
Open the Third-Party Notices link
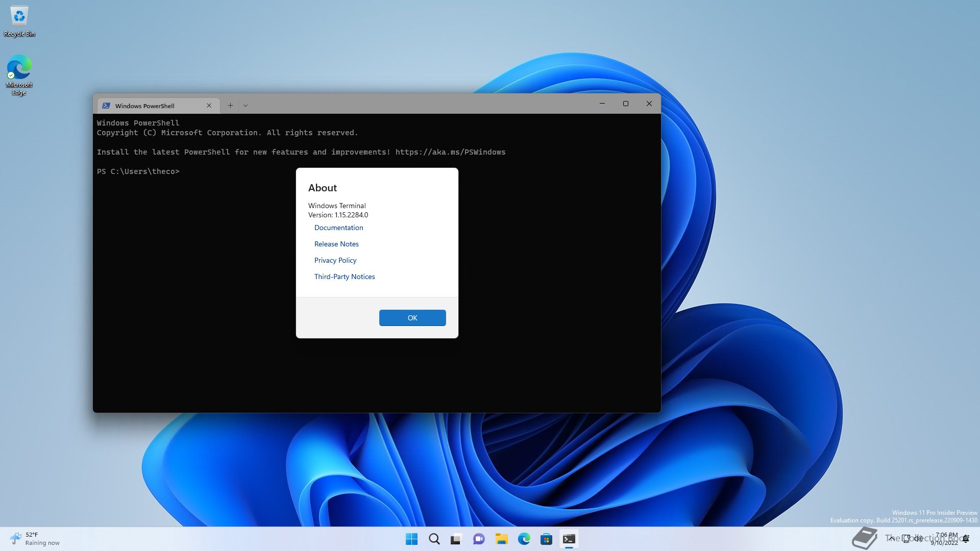click(345, 277)
